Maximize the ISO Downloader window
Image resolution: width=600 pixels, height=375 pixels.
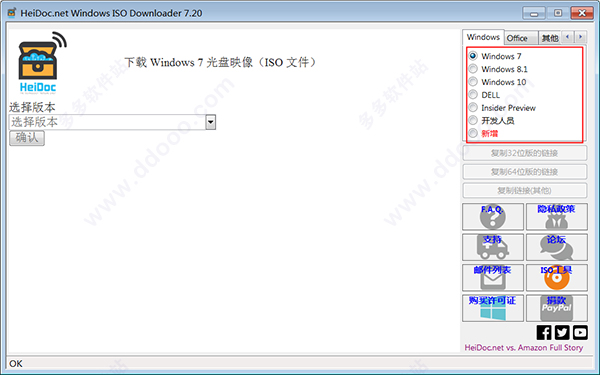[558, 13]
